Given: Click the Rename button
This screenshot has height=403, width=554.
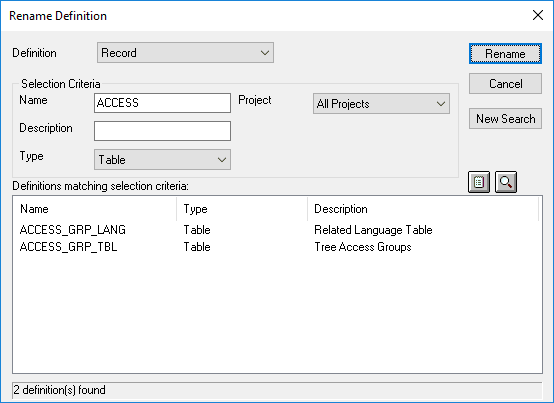Looking at the screenshot, I should pyautogui.click(x=505, y=54).
